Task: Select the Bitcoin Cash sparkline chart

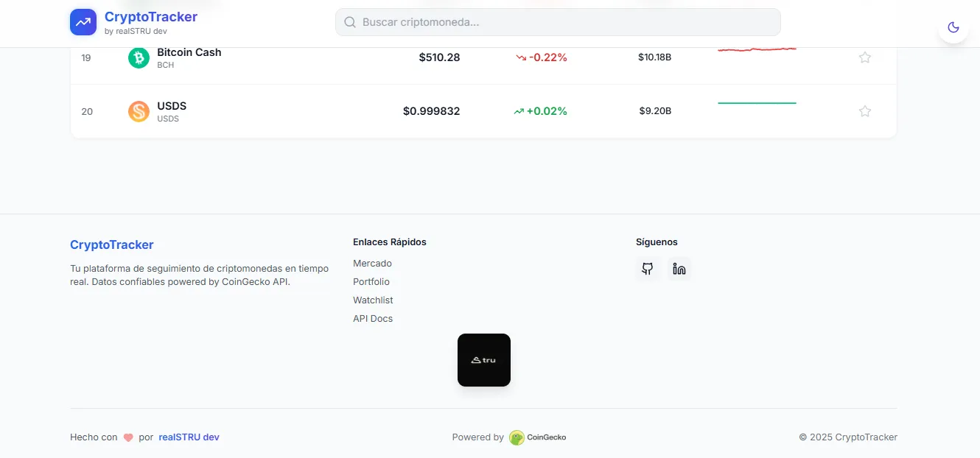Action: (x=757, y=49)
